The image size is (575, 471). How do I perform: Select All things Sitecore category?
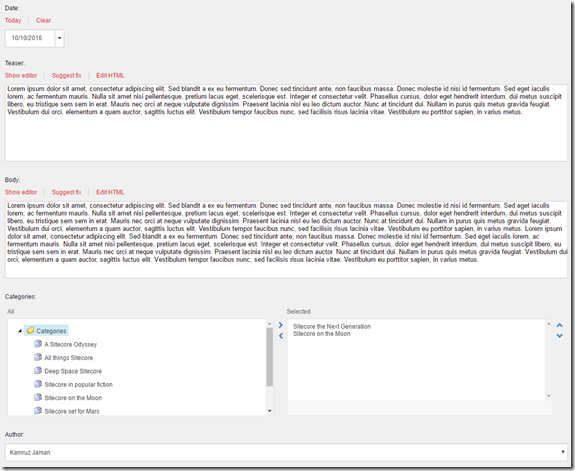tap(69, 358)
